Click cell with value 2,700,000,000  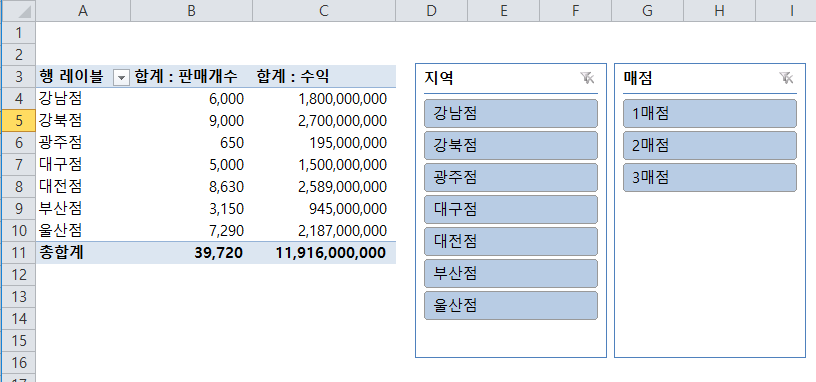point(324,121)
